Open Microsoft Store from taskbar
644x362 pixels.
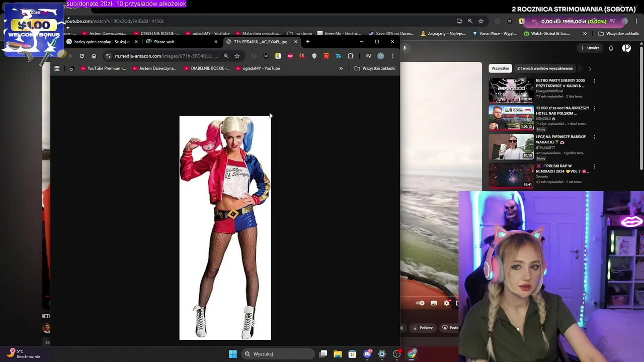coord(352,354)
